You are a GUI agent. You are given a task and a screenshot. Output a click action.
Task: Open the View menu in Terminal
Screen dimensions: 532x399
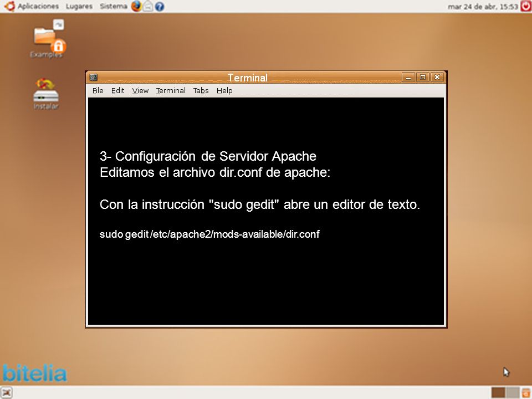(x=140, y=90)
